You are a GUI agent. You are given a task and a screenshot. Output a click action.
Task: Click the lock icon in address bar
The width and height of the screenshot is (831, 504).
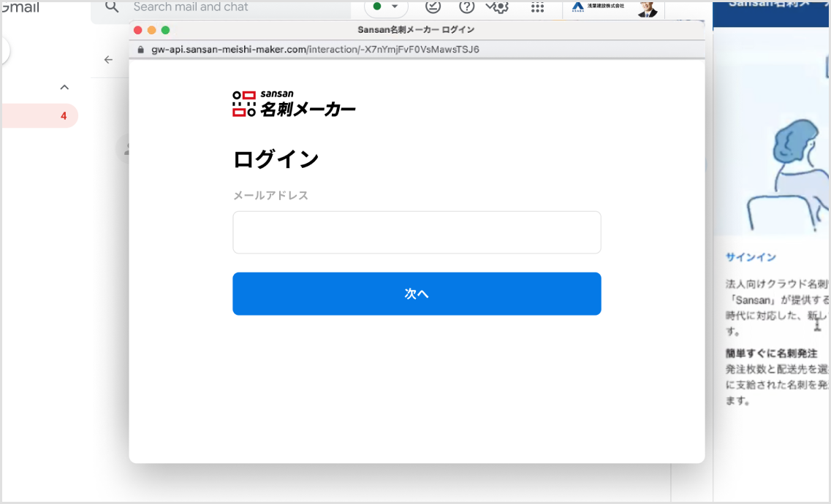coord(140,50)
